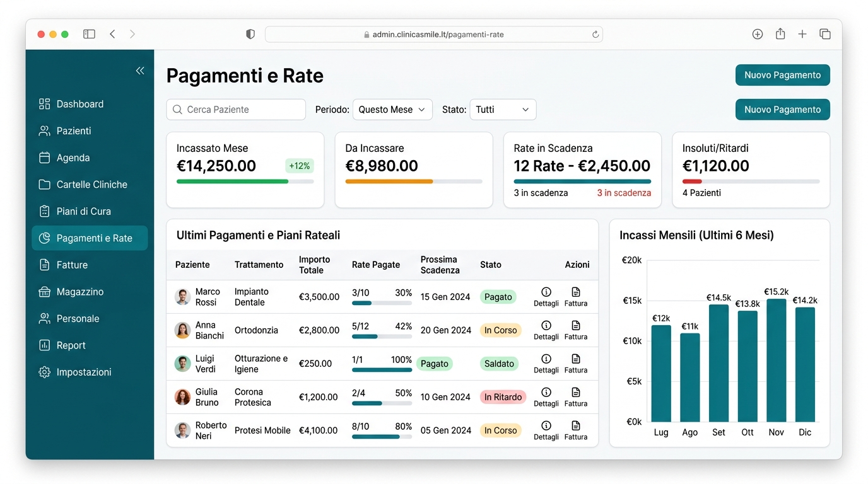868x484 pixels.
Task: Go to Pazienti section
Action: [90, 130]
